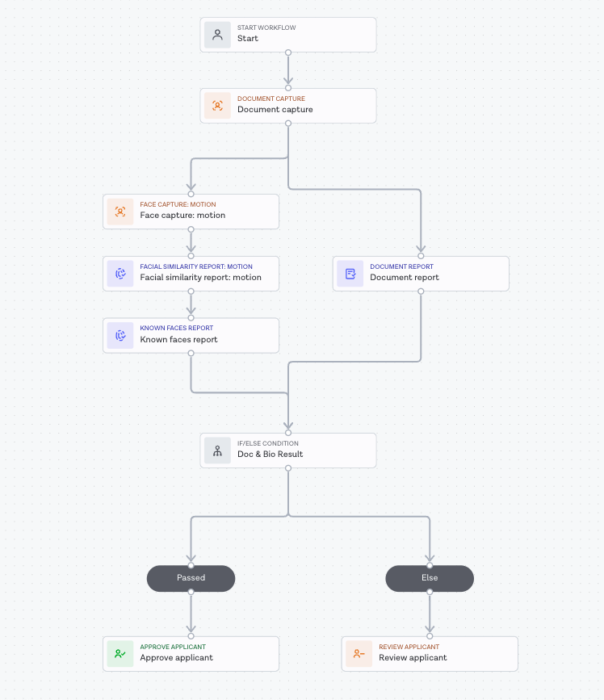Click the Face capture: motion node title
Viewport: 604px width, 700px height.
point(182,216)
